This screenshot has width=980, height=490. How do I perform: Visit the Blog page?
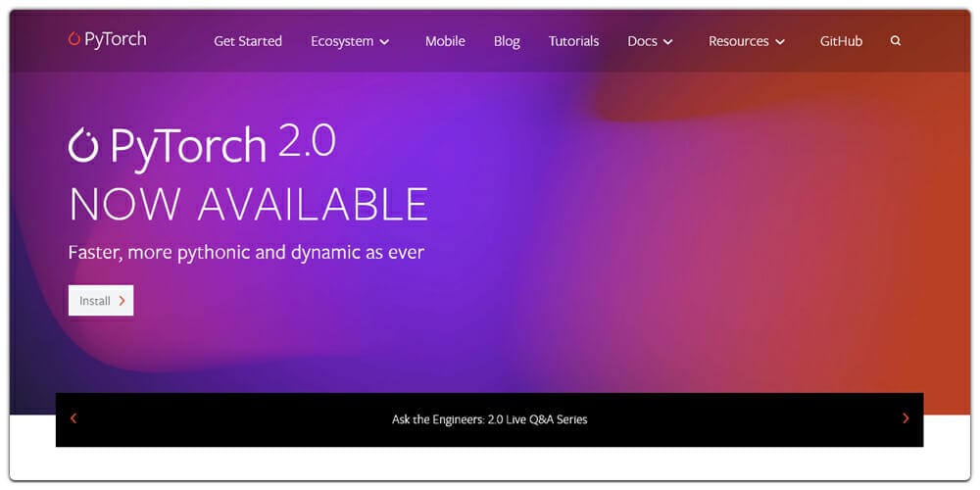coord(507,41)
